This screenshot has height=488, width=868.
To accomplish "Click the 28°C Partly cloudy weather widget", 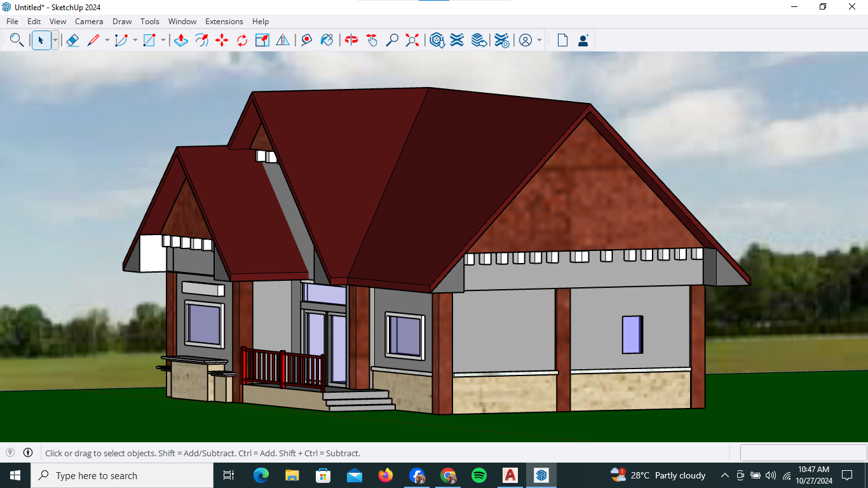I will click(x=658, y=475).
